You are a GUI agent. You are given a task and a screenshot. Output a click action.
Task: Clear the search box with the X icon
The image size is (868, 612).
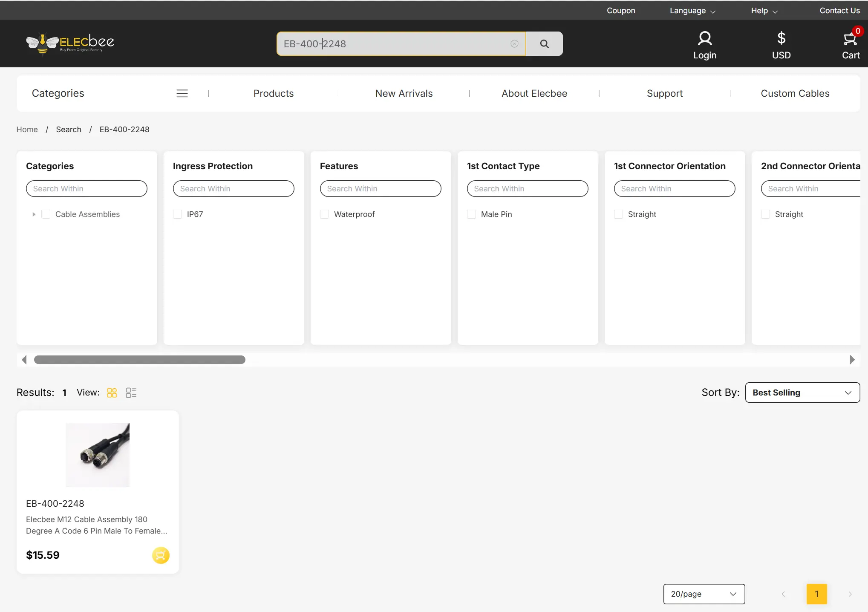click(514, 43)
